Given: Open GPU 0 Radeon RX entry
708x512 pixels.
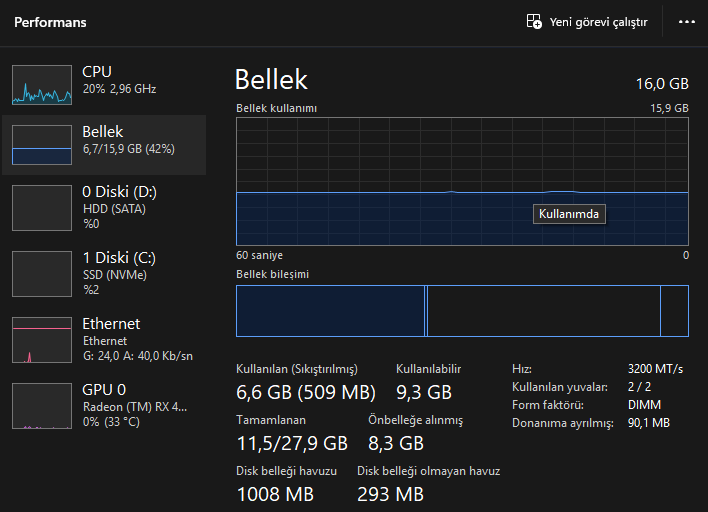Looking at the screenshot, I should click(134, 407).
